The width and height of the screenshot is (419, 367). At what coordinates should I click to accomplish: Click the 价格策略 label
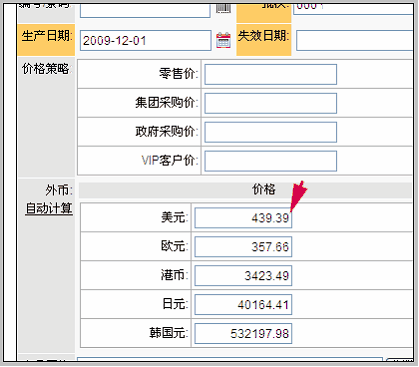46,69
